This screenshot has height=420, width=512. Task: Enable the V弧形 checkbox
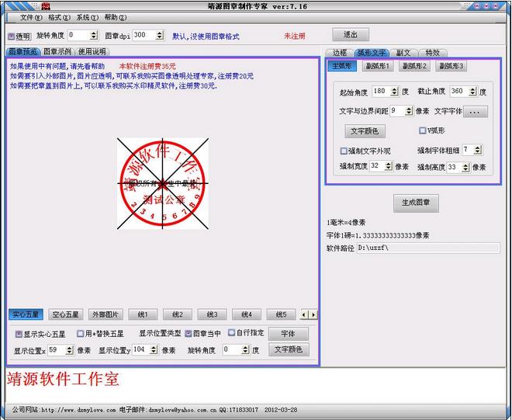tap(423, 130)
